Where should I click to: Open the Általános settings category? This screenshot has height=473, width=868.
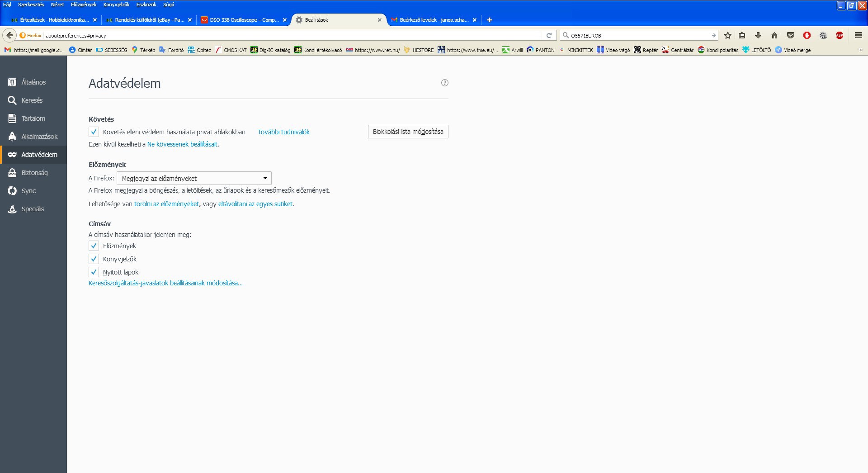[33, 82]
